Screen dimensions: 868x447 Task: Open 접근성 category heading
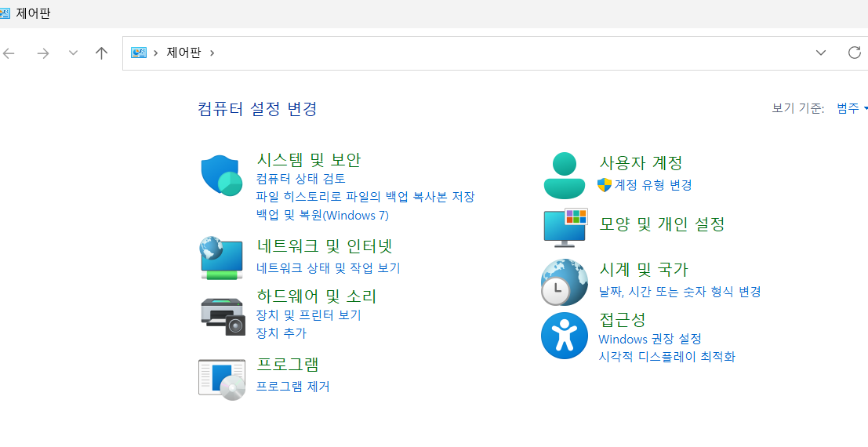coord(623,319)
